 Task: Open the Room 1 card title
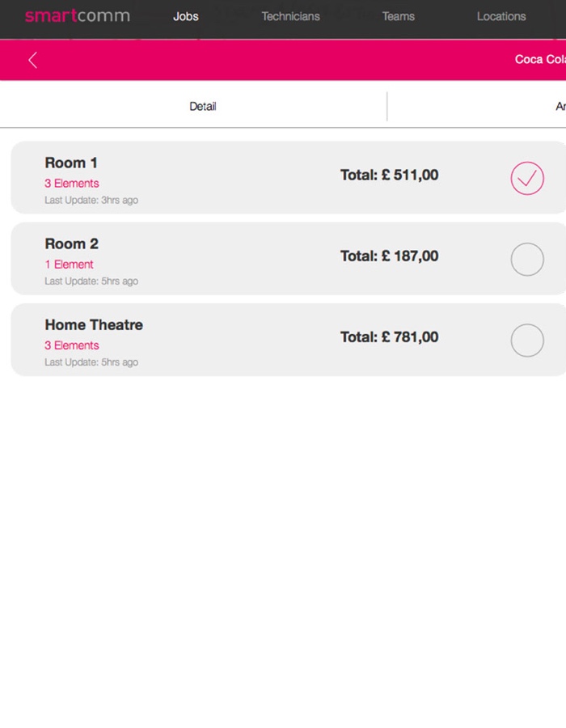pyautogui.click(x=71, y=163)
